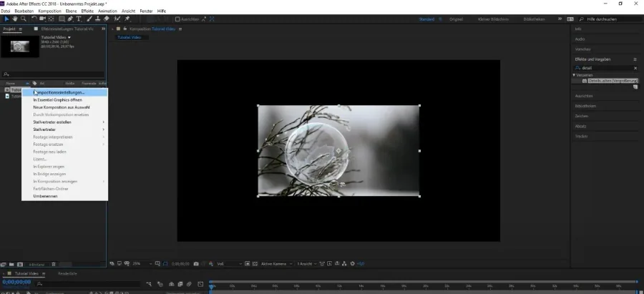Select the Type text tool

[x=79, y=19]
